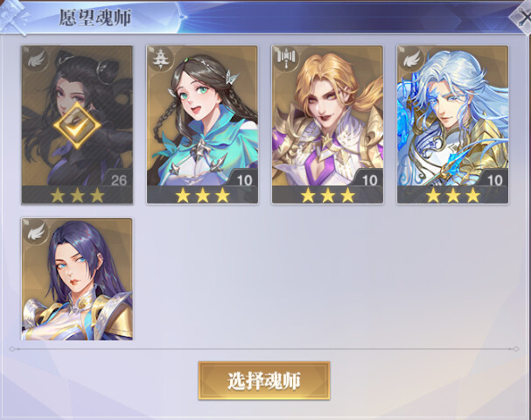Select the light-blue long-haired soul master card
Image resolution: width=531 pixels, height=420 pixels.
pos(453,124)
